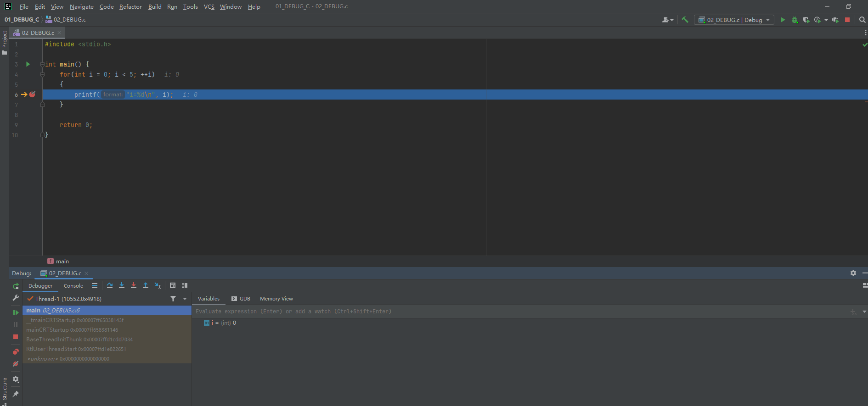Screen dimensions: 868x406
Task: Open the profiler options dropdown arrow
Action: [x=826, y=20]
